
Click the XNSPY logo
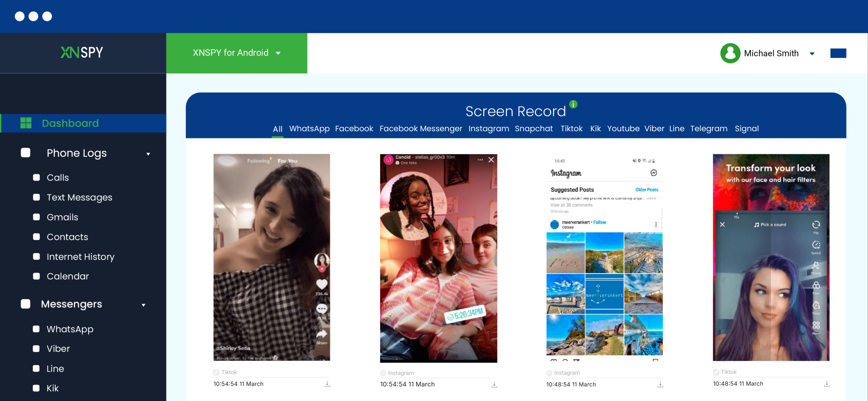click(82, 53)
